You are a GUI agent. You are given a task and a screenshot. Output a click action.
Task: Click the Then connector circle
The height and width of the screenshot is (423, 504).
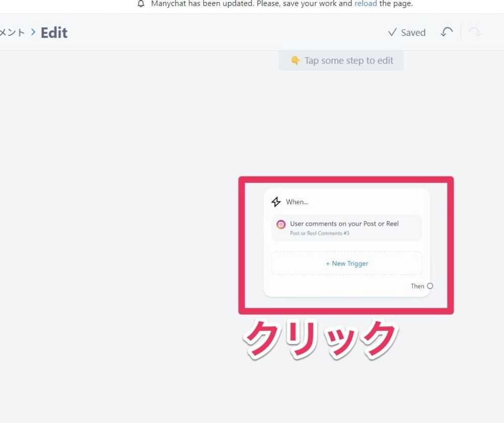click(430, 286)
